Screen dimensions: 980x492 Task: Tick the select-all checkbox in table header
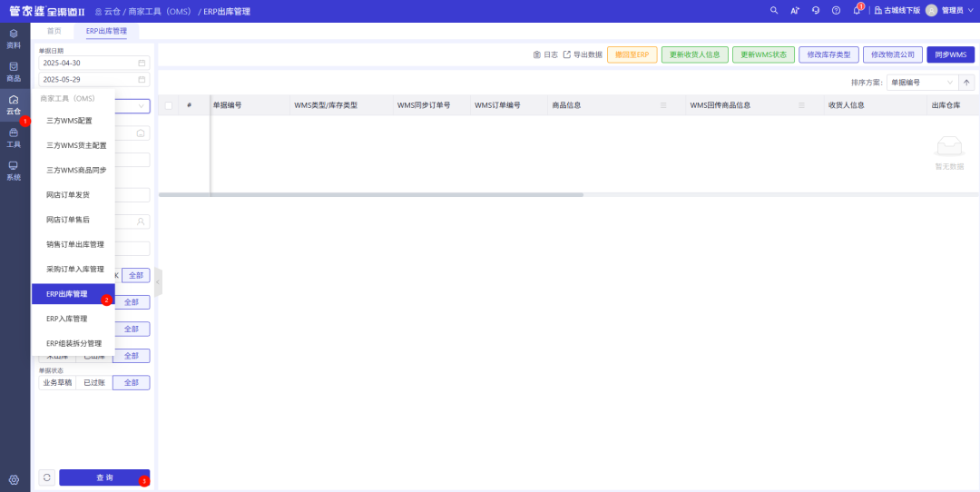point(168,105)
